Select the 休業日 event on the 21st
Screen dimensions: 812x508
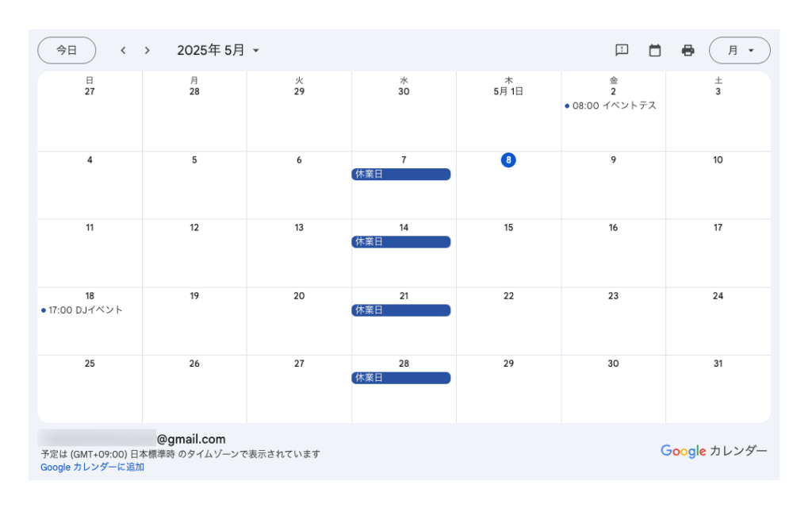tap(400, 310)
